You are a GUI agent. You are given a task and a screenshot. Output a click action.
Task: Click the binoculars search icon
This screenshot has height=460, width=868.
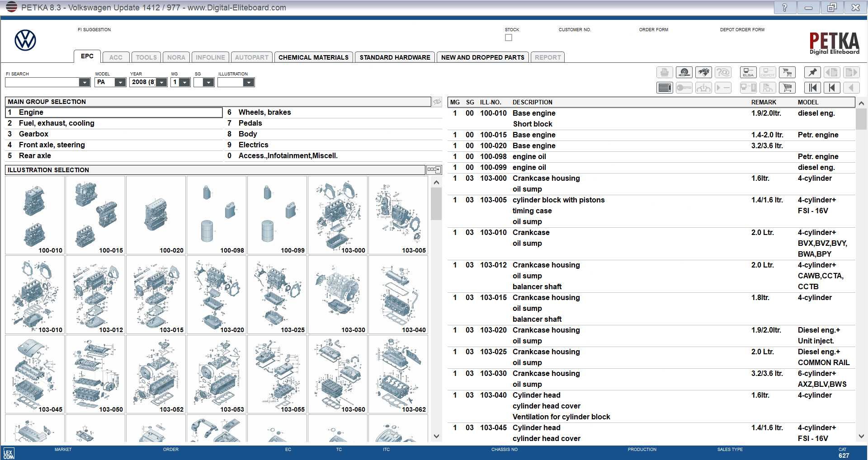703,72
